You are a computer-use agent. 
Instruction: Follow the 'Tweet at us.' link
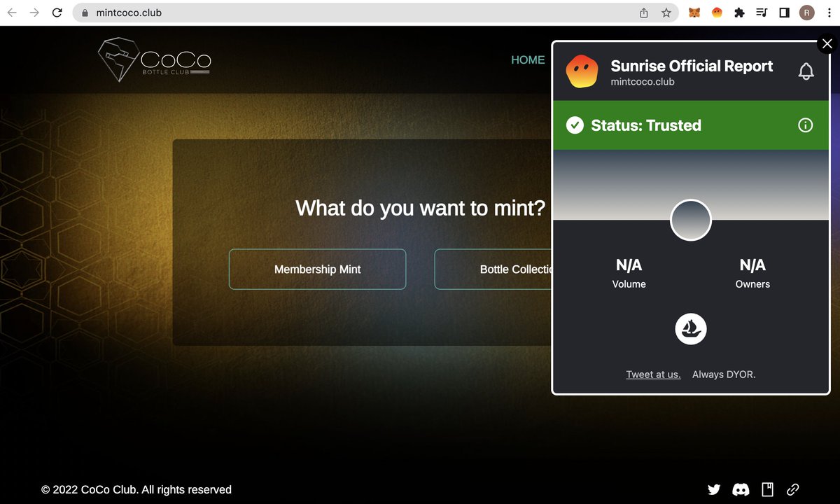653,374
